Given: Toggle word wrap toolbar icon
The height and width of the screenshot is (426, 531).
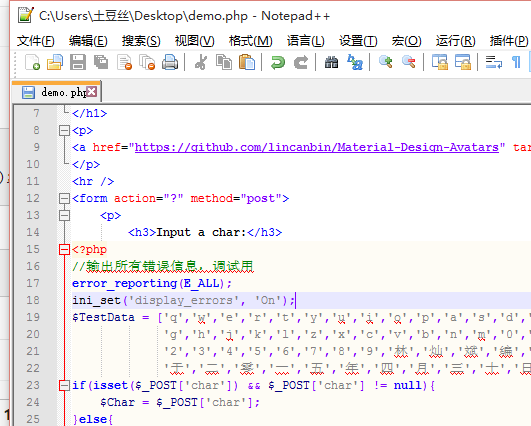Looking at the screenshot, I should pos(494,62).
